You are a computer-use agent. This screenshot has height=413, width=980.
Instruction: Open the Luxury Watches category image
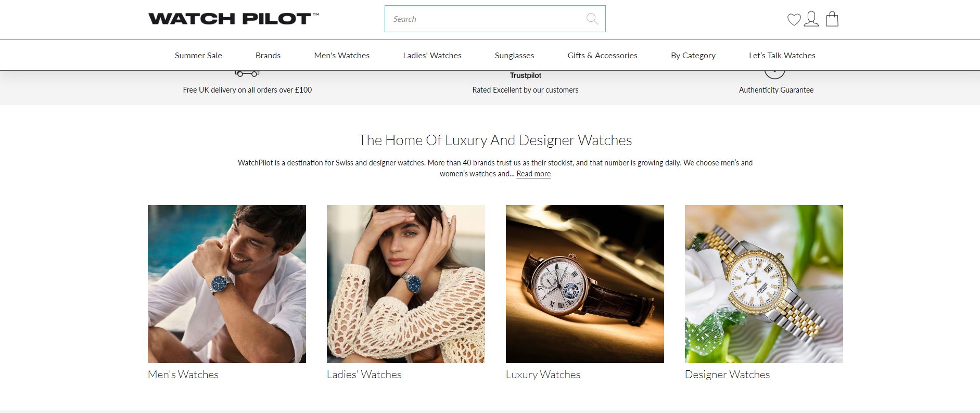click(585, 284)
